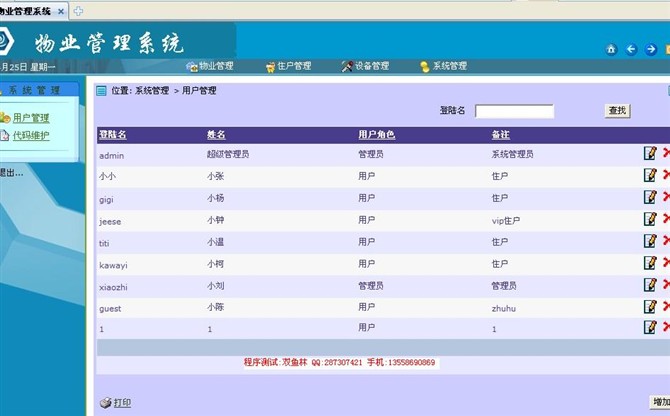670x416 pixels.
Task: Edit the gigi user row
Action: [650, 196]
